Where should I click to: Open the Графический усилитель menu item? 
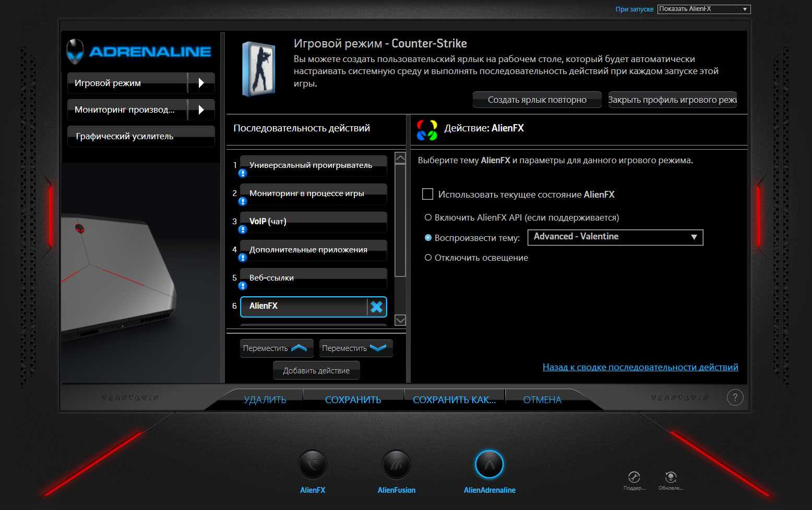tap(141, 136)
